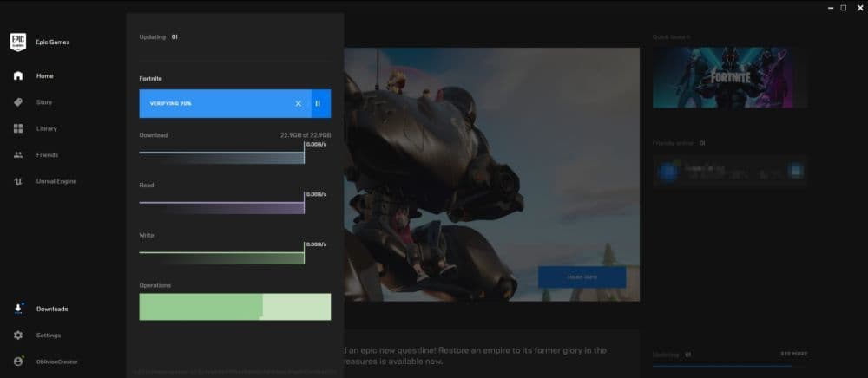
Task: Open the OblivionCreator account label
Action: [57, 362]
